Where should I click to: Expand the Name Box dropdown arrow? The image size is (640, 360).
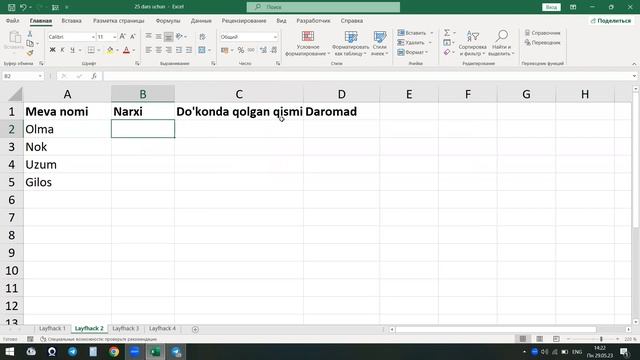[x=40, y=76]
